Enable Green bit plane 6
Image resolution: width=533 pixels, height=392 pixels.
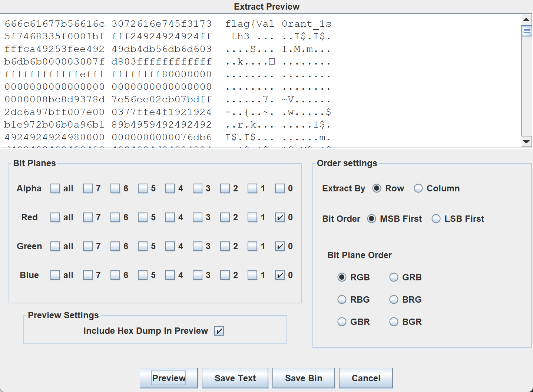tap(115, 246)
